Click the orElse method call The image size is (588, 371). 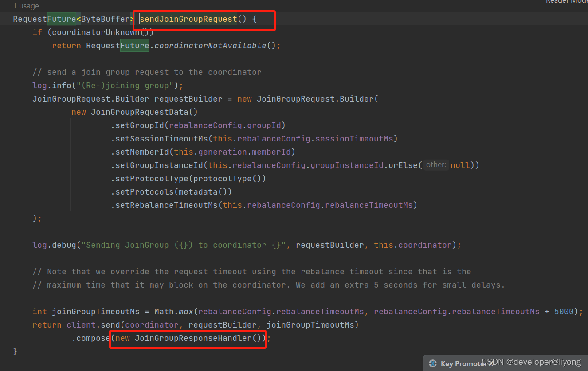pos(403,165)
